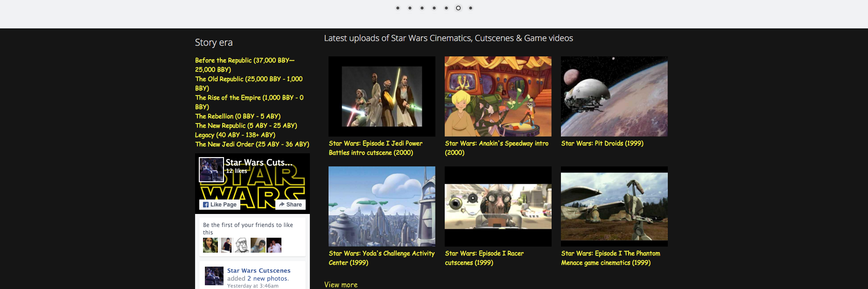Click the 'Yesterday at 3:46am' timestamp
The height and width of the screenshot is (289, 868).
(253, 286)
